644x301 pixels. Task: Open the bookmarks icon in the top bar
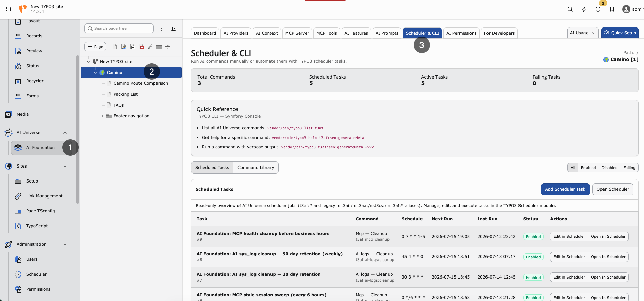coord(612,9)
